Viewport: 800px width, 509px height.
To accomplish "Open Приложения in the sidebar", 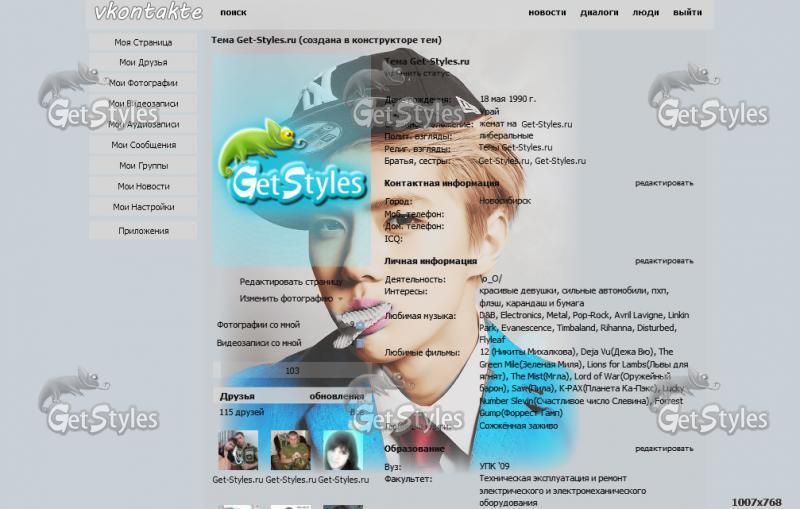I will [x=143, y=231].
